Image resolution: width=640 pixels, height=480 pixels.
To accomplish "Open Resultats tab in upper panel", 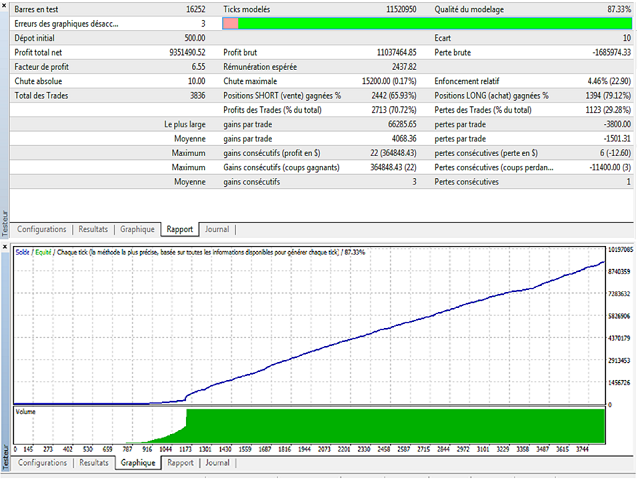I will pos(93,229).
